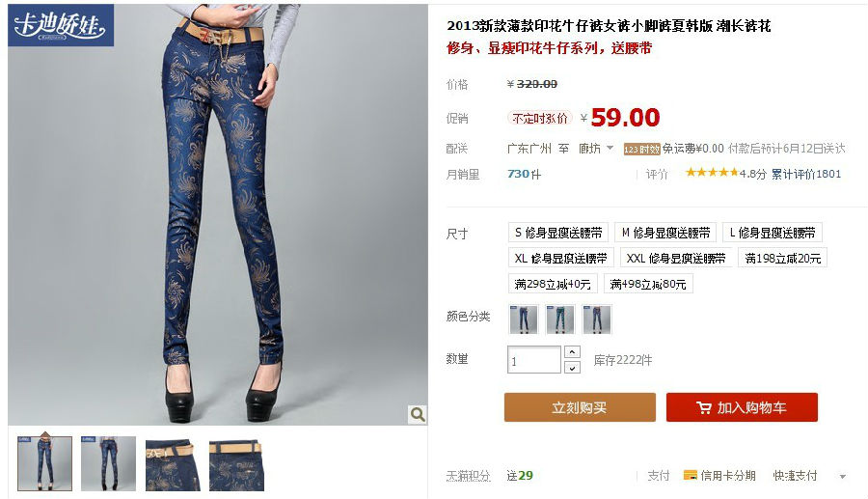
Task: Click 立刻购买 buy now button
Action: (580, 407)
